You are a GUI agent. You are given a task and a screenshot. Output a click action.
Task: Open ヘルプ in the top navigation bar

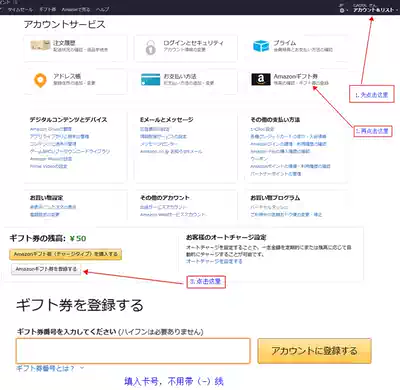[x=102, y=9]
